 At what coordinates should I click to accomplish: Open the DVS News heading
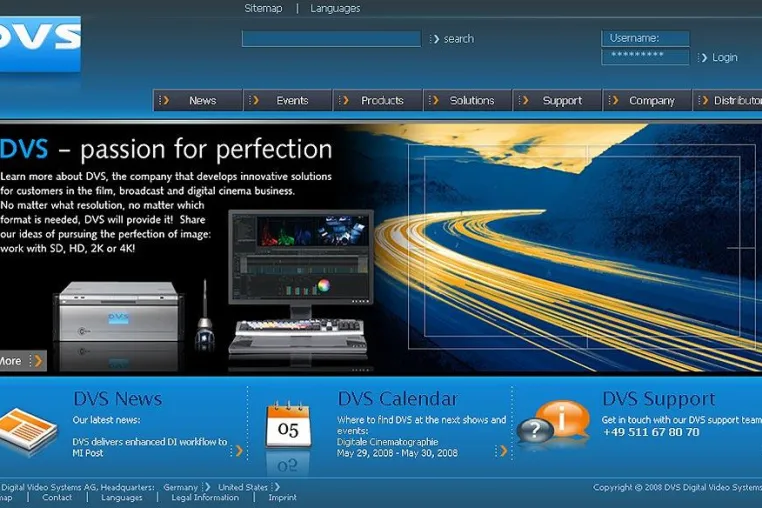click(118, 399)
